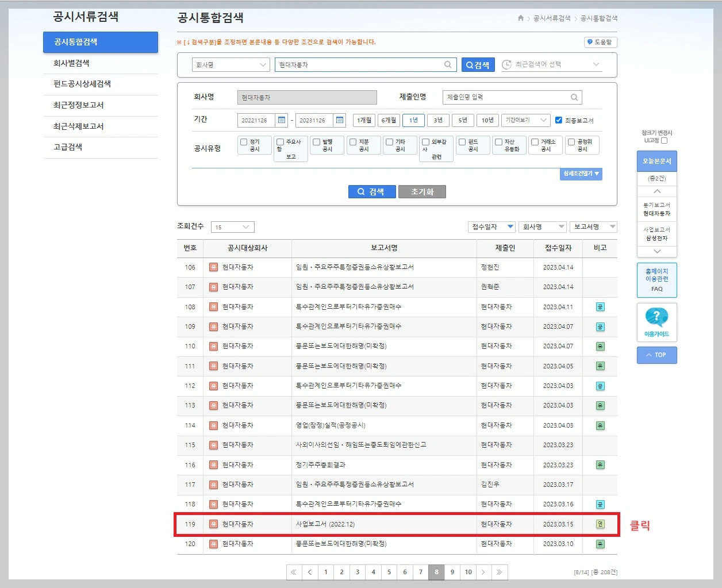Expand the 상세조건열기 panel
722x588 pixels.
click(581, 174)
